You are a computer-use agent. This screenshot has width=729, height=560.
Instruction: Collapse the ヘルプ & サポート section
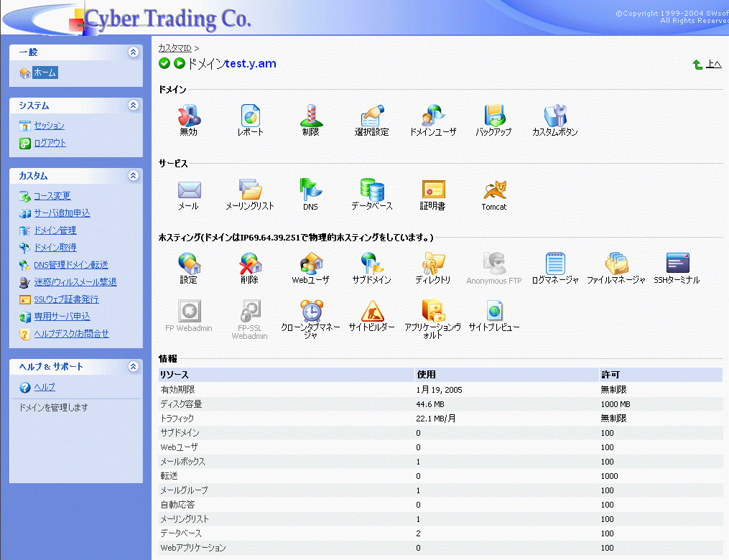point(133,367)
